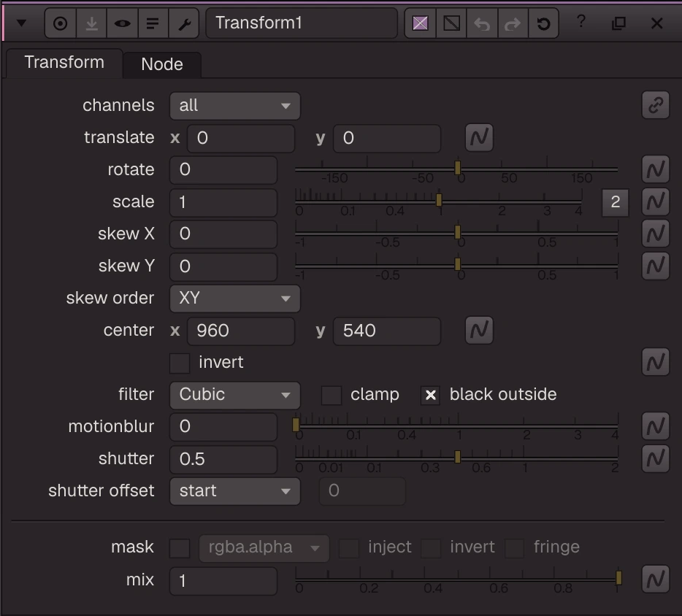Click the center x field showing 960
The height and width of the screenshot is (616, 682).
(241, 331)
